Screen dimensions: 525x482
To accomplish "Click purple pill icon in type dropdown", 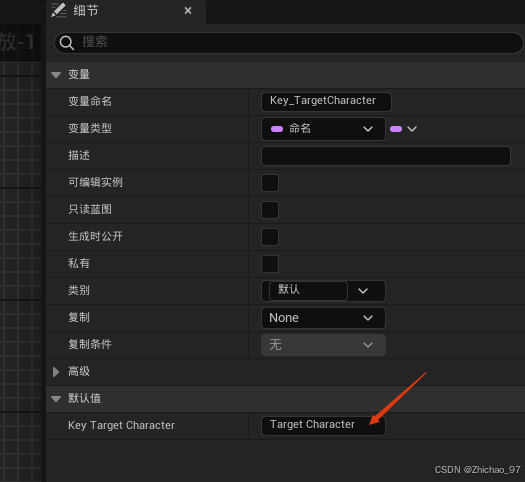I will [277, 129].
